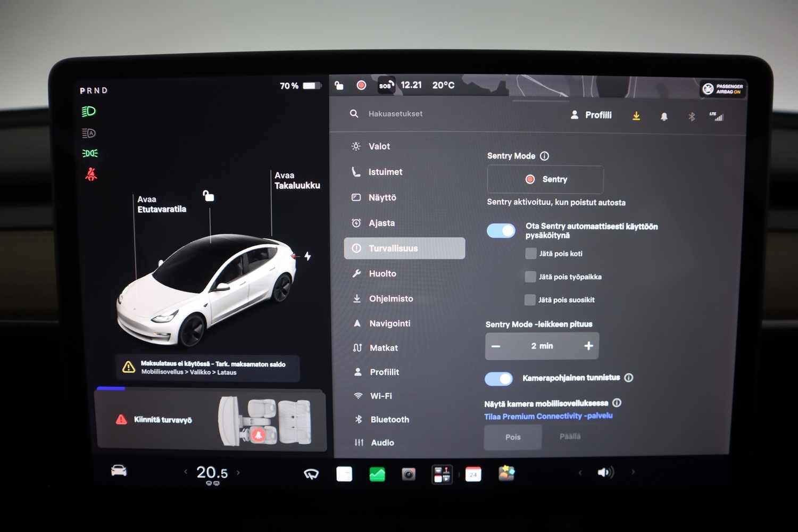
Task: Check the 'Jätä pois työpaikka' box
Action: 530,277
